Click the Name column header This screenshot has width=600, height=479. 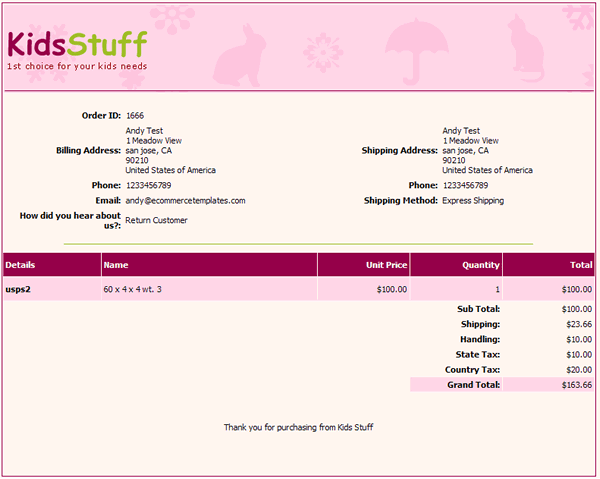[116, 265]
